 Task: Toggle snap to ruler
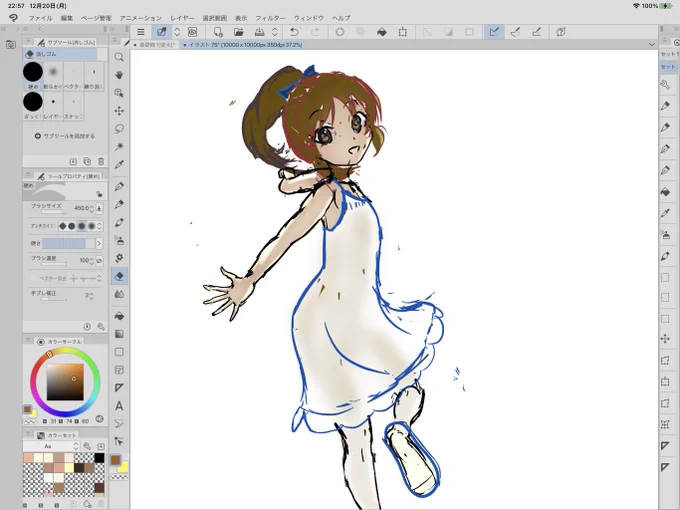pos(494,32)
